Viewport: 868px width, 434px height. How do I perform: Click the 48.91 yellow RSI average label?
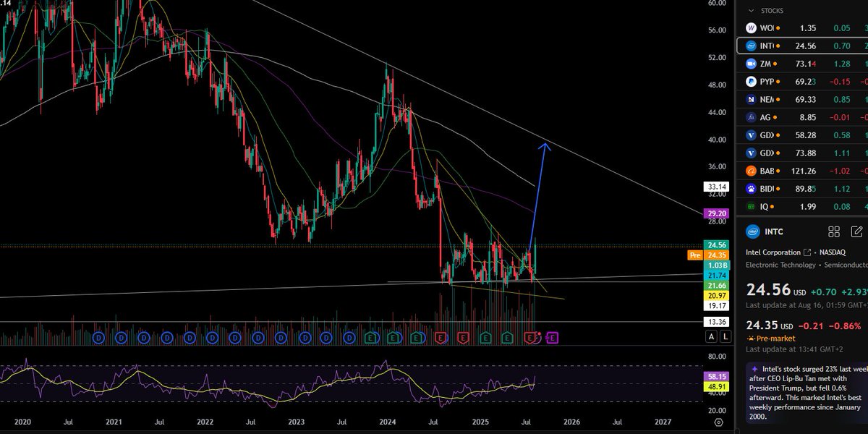tap(715, 387)
